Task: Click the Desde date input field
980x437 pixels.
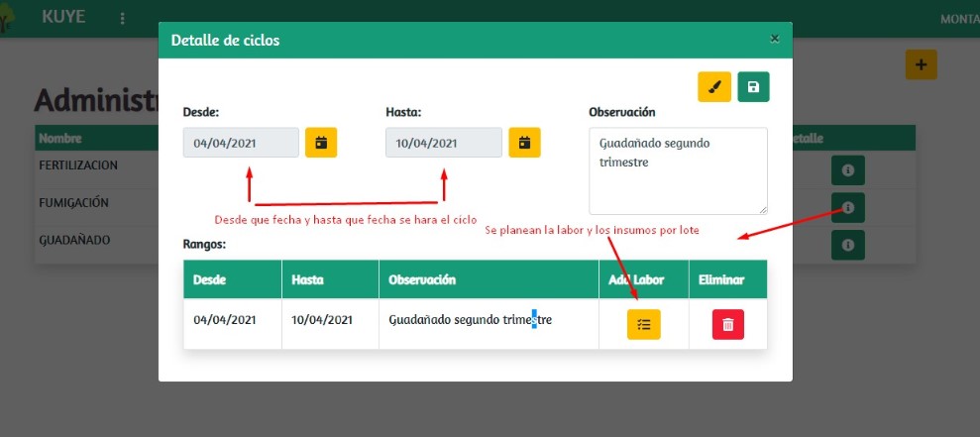Action: click(240, 143)
